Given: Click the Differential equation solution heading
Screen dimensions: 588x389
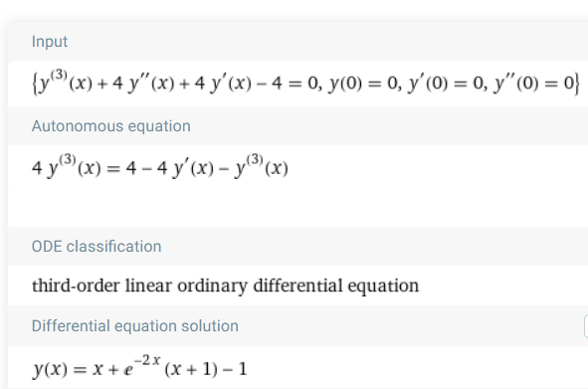Looking at the screenshot, I should click(x=135, y=326).
